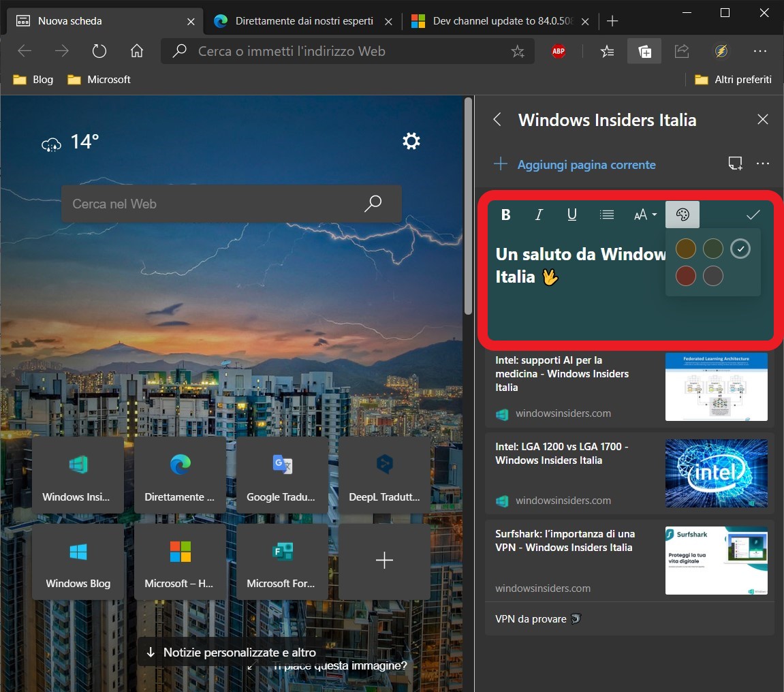
Task: Pick the red note color
Action: click(x=685, y=276)
